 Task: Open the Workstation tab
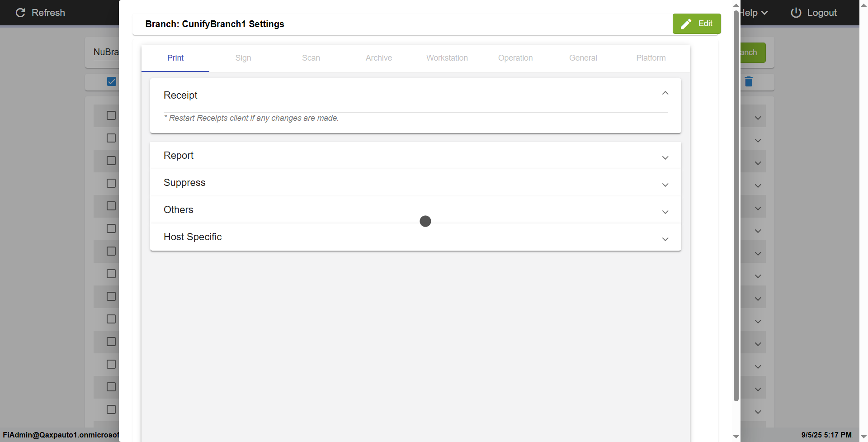tap(447, 58)
